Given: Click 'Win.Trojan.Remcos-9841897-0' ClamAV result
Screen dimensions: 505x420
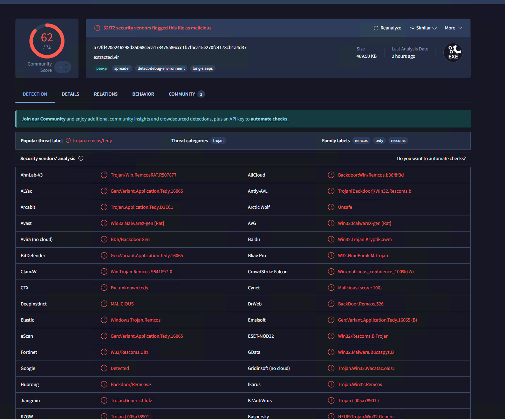Looking at the screenshot, I should (x=142, y=272).
